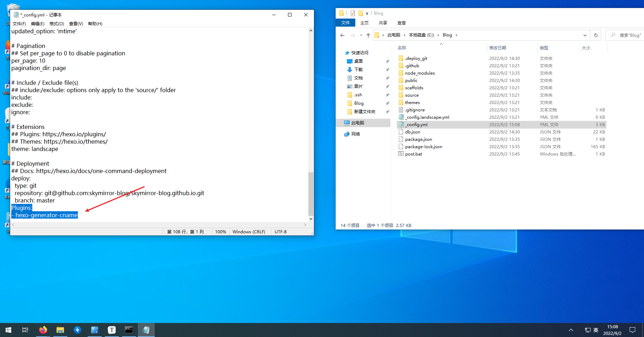This screenshot has width=644, height=337.
Task: Sort files by 名称 column header
Action: click(402, 48)
